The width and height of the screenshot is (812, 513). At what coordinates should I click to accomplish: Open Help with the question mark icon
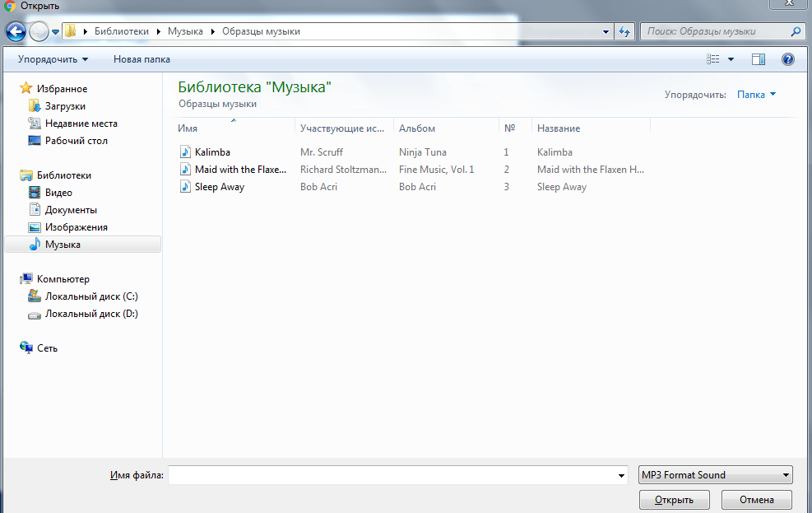[787, 59]
